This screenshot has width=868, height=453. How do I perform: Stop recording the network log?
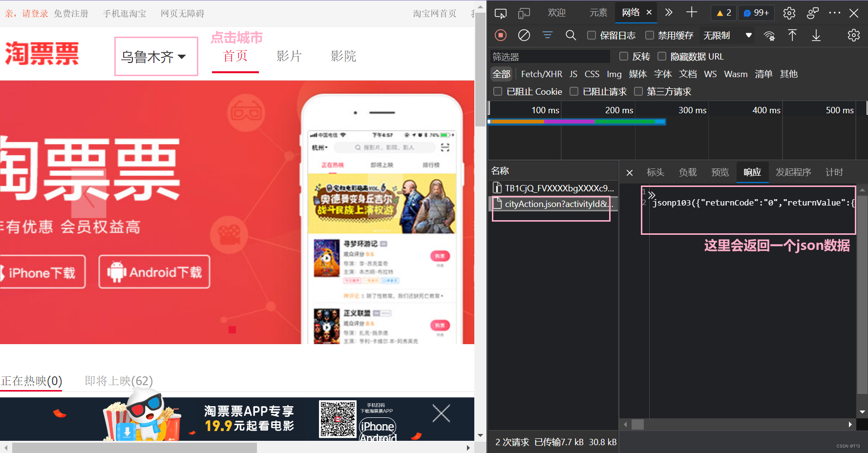point(500,35)
